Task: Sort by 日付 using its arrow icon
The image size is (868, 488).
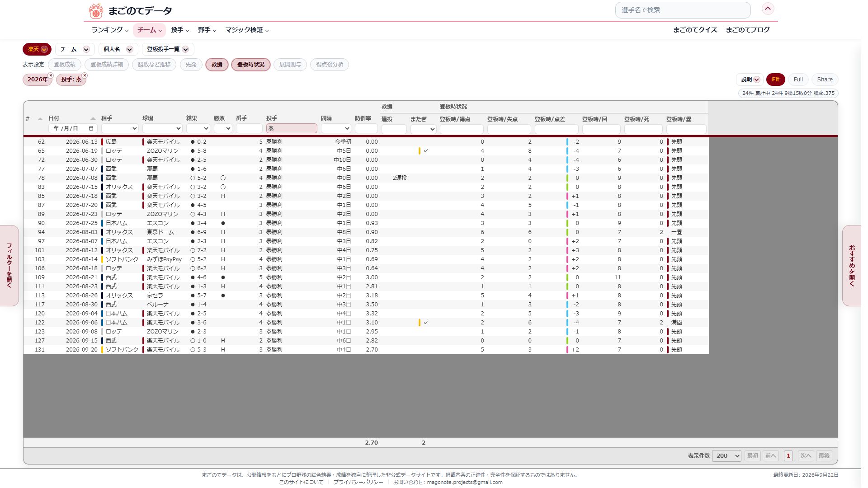Action: click(93, 118)
